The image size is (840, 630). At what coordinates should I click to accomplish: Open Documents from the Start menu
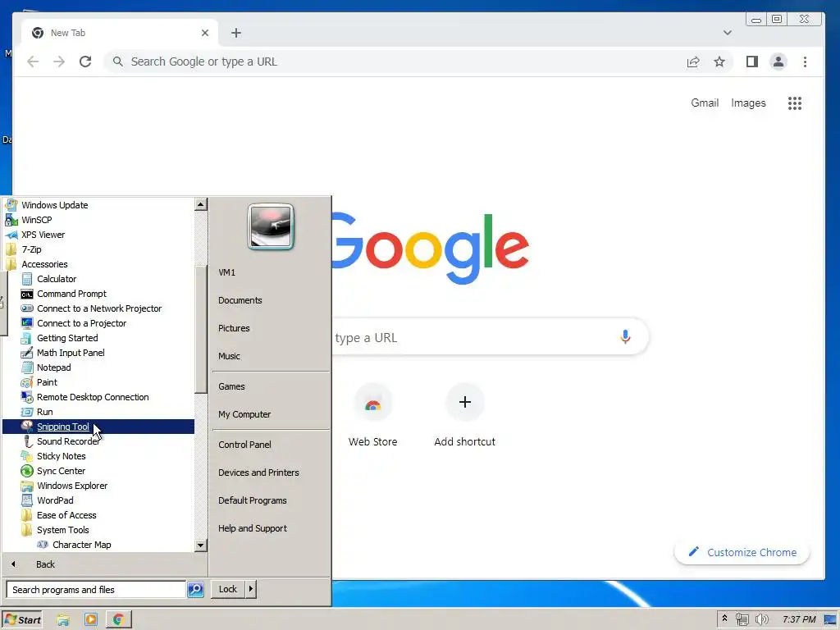[x=240, y=300]
